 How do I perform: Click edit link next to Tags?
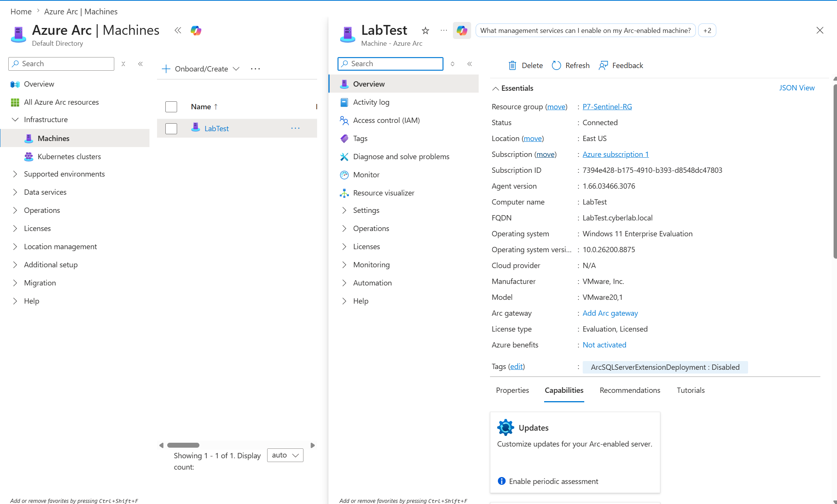(x=516, y=366)
